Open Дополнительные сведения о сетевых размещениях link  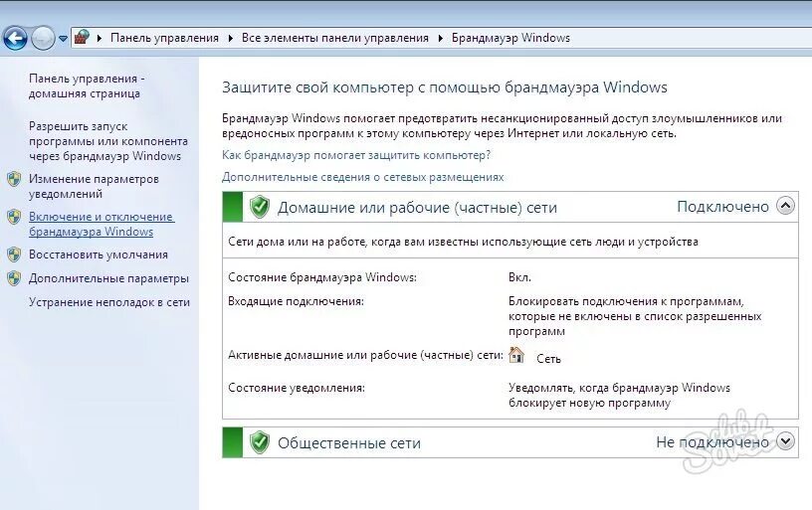pos(363,177)
